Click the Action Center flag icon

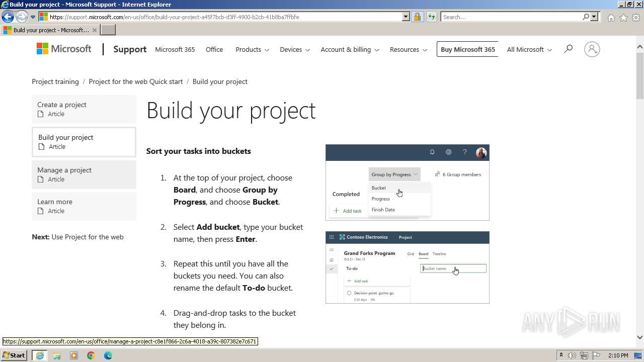tap(596, 355)
